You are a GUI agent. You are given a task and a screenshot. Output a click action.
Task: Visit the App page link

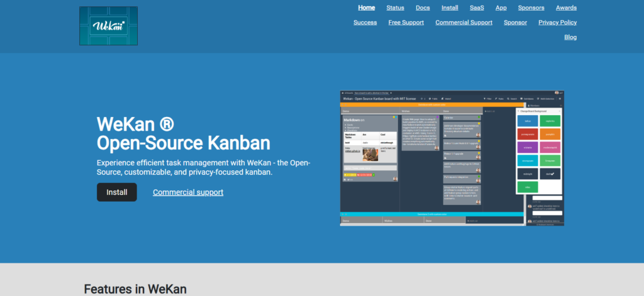click(x=501, y=8)
